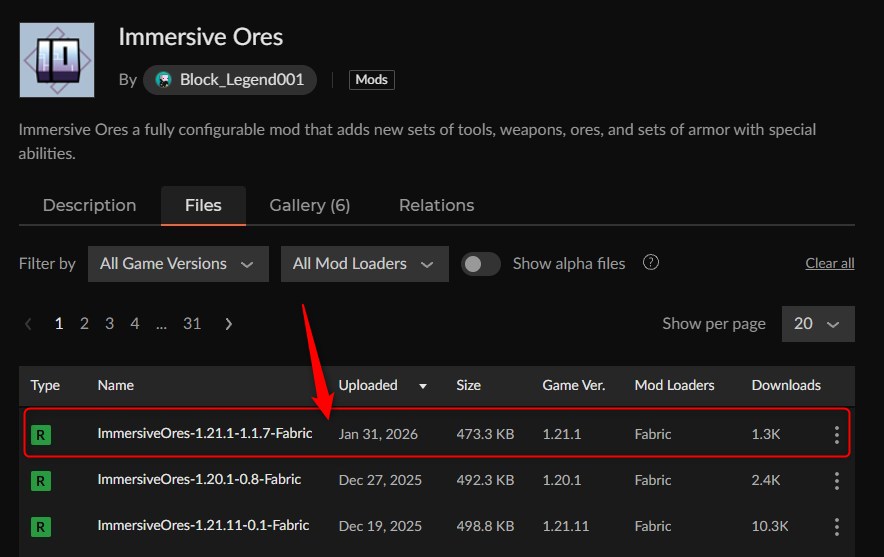Click the Downloads column header
Screen dimensions: 884x557
(x=786, y=385)
